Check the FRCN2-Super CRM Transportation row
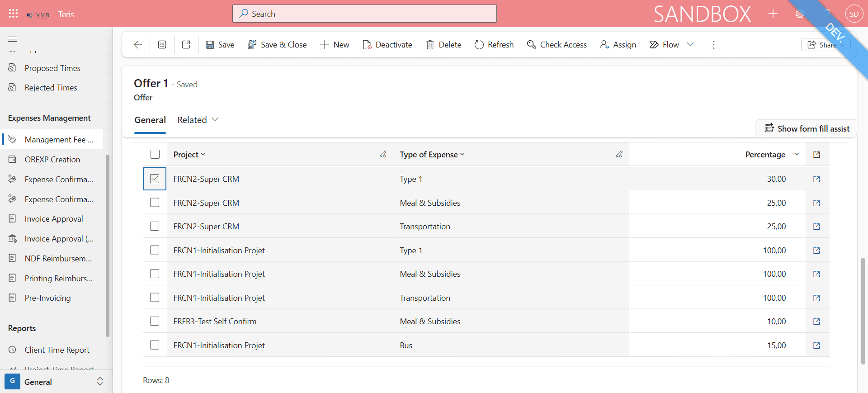868x393 pixels. point(155,226)
